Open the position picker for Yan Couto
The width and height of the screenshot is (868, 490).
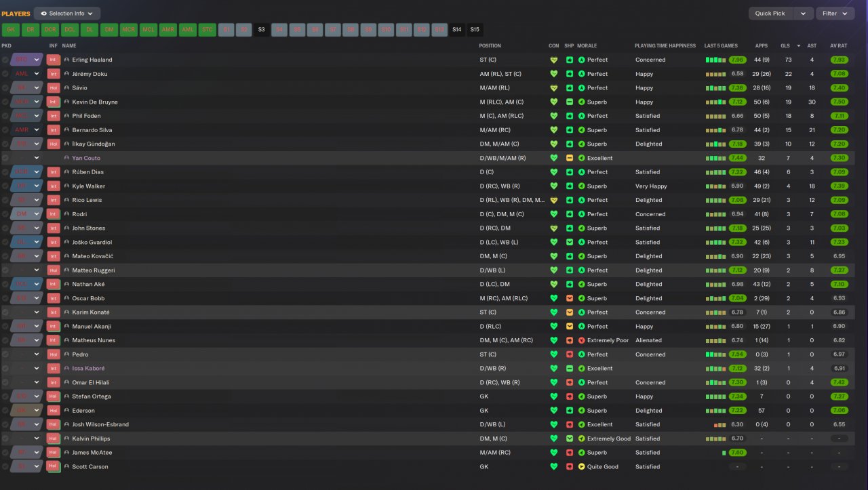pos(27,158)
